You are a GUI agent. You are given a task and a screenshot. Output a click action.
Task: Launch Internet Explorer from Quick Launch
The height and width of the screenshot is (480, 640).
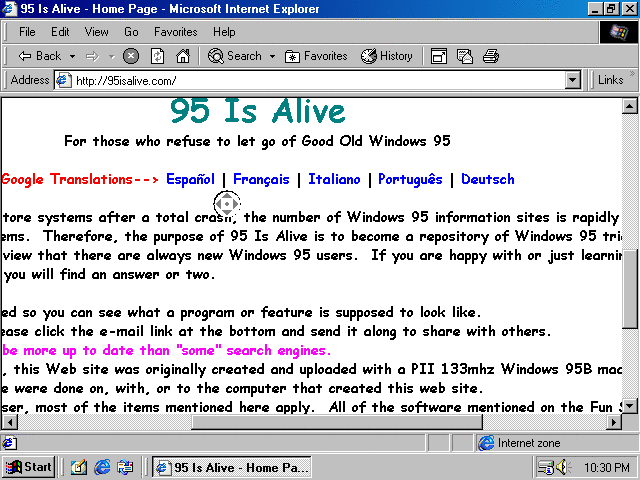click(102, 467)
